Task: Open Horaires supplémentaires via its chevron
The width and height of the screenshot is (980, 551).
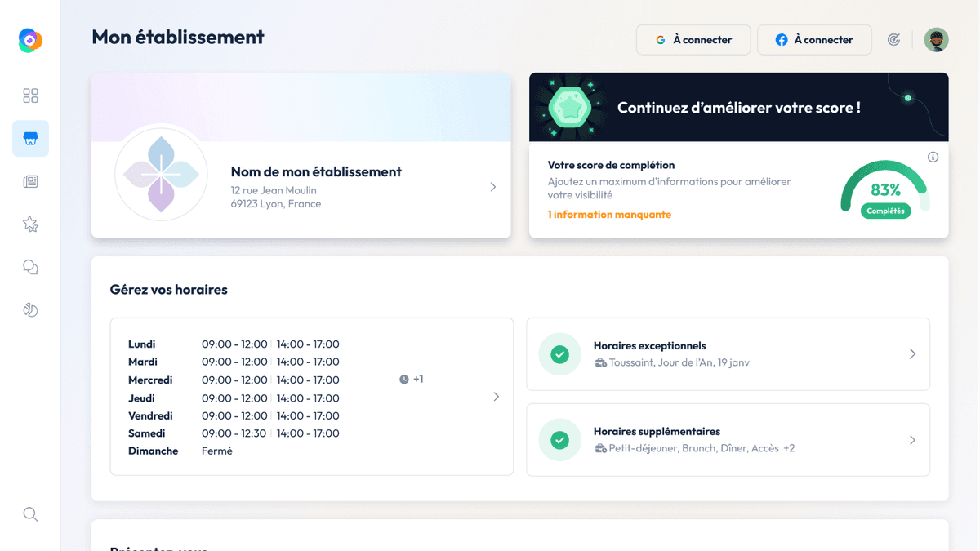Action: point(912,440)
